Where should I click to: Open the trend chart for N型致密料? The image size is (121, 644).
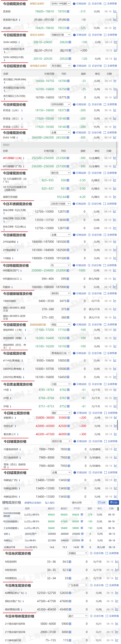(117, 561)
